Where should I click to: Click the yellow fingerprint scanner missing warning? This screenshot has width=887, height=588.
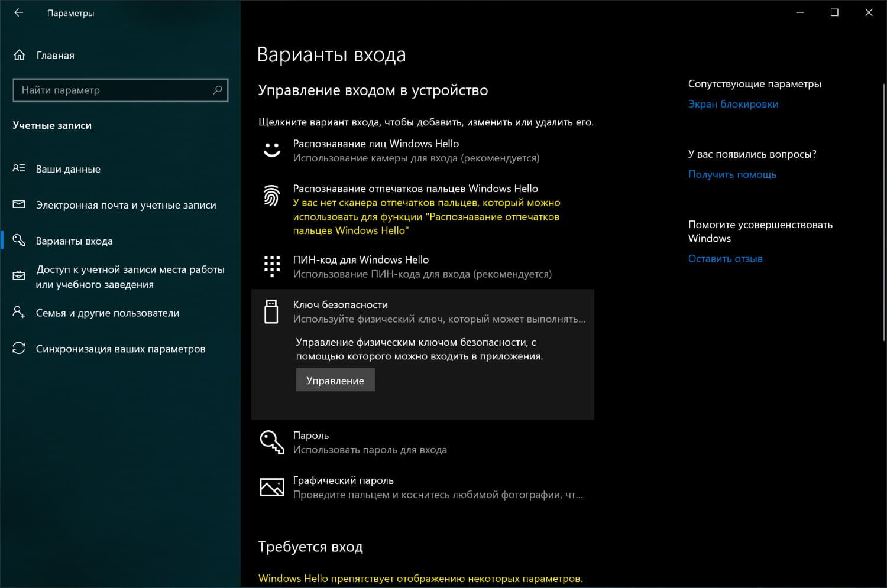427,216
